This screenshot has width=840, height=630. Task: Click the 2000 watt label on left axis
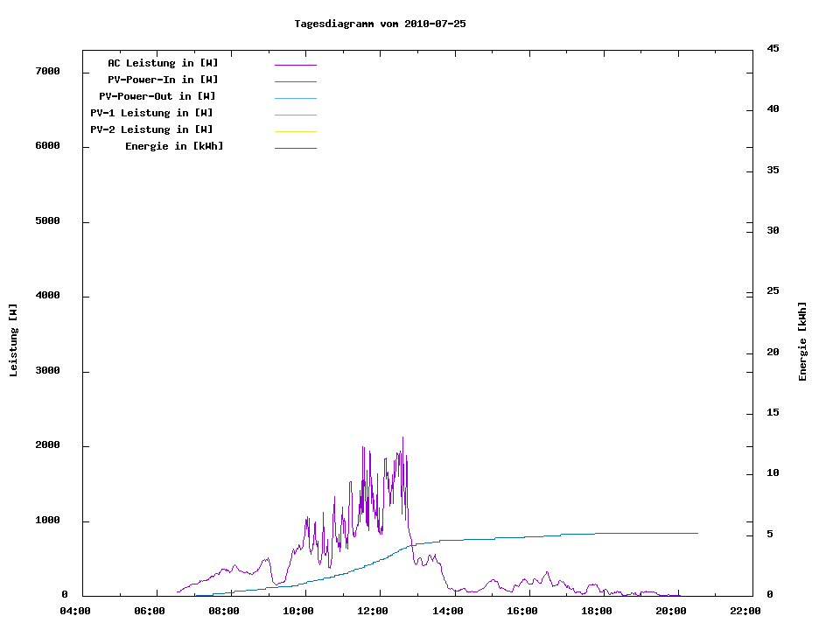47,445
